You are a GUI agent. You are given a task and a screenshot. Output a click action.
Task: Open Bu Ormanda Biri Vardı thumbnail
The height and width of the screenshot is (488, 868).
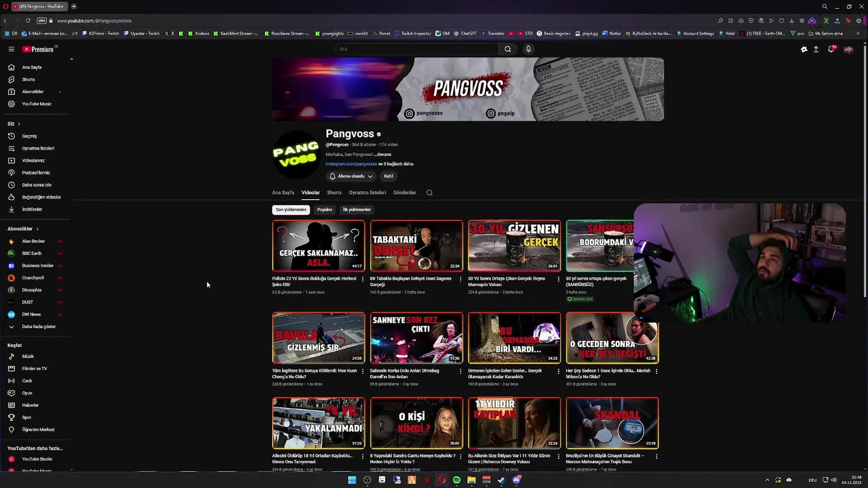[x=514, y=338]
